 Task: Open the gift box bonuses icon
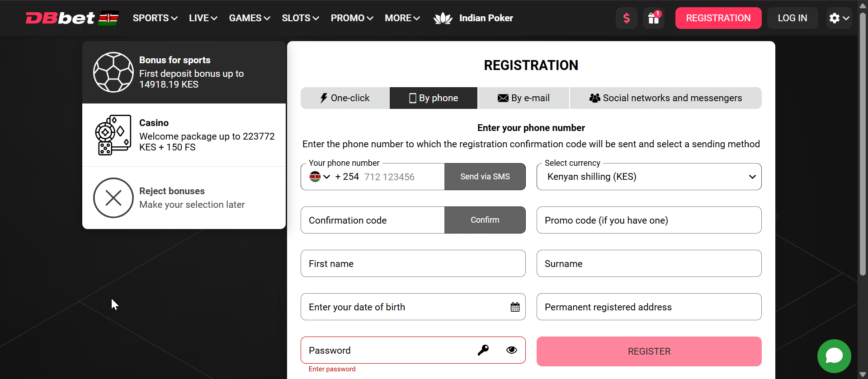click(654, 18)
